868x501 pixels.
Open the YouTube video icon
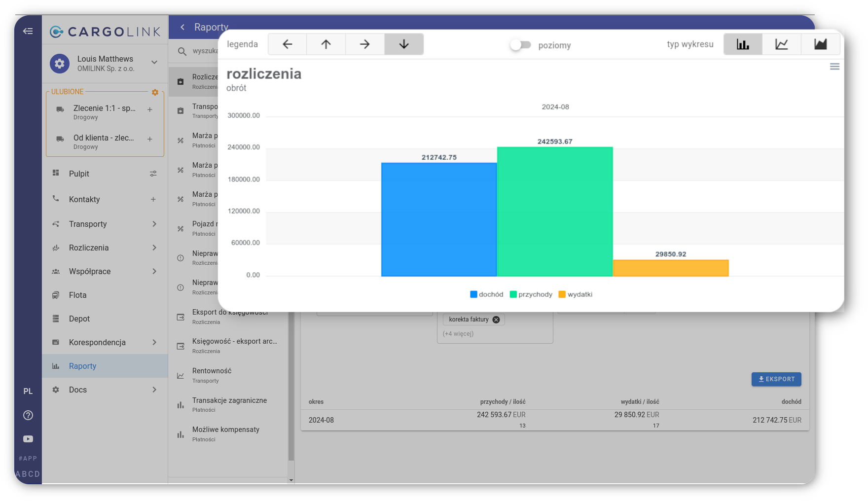click(28, 439)
